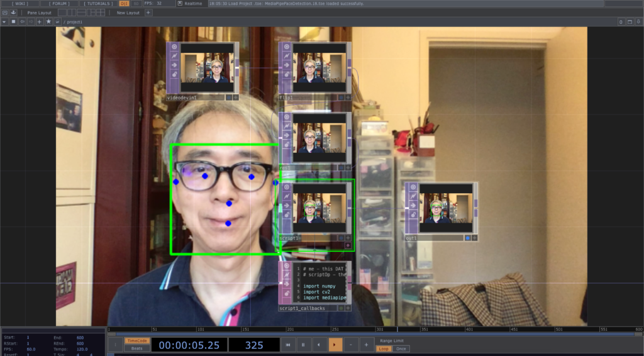
Task: Switch timeline display to Beats
Action: tap(136, 348)
